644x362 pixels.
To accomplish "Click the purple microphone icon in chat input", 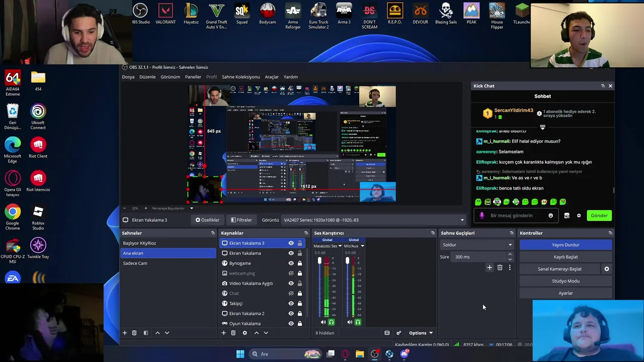I will pos(482,216).
